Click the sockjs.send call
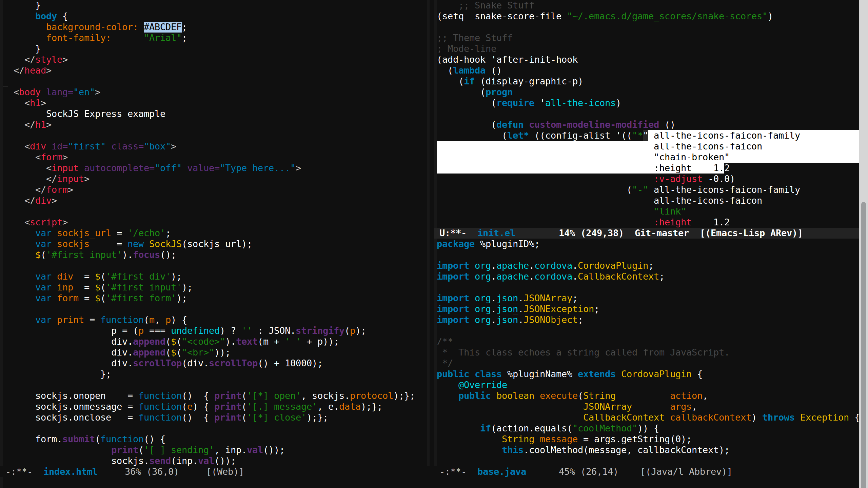Screen dimensions: 868x488 (141, 461)
